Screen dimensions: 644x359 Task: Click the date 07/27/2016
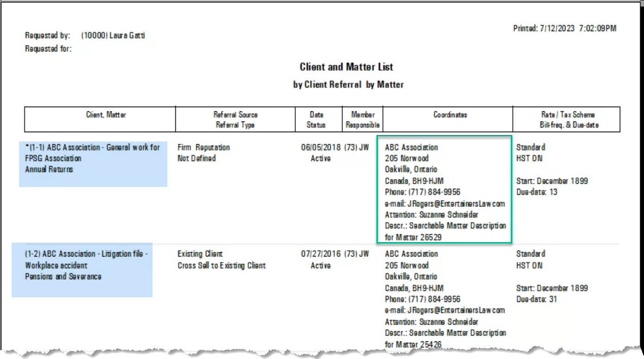tap(321, 254)
